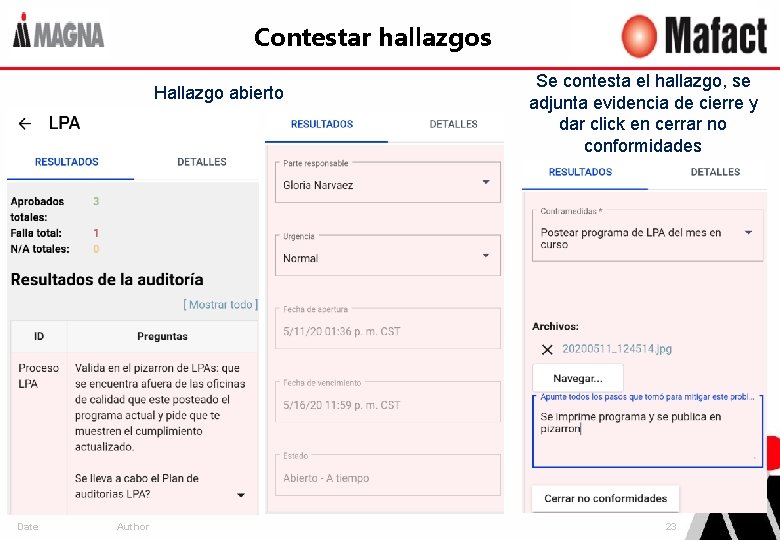Open the Parte responsable dropdown Gloria Narvaez
The height and width of the screenshot is (540, 780).
(x=388, y=182)
